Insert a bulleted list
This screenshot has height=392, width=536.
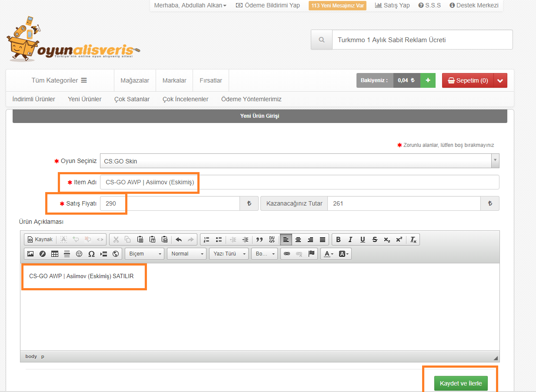click(219, 239)
